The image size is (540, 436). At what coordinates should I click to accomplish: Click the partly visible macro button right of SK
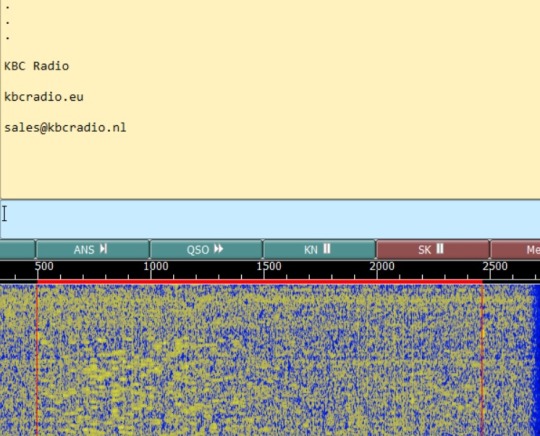pyautogui.click(x=516, y=249)
